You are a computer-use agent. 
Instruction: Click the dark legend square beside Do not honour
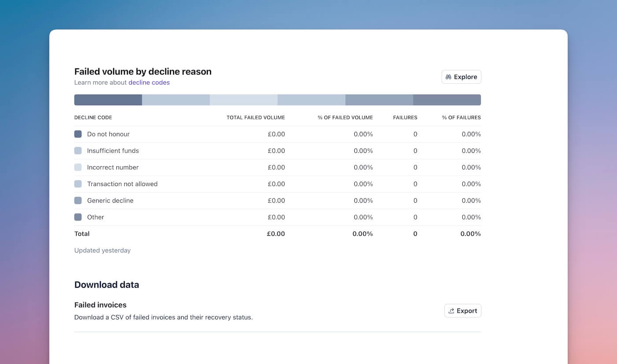78,134
